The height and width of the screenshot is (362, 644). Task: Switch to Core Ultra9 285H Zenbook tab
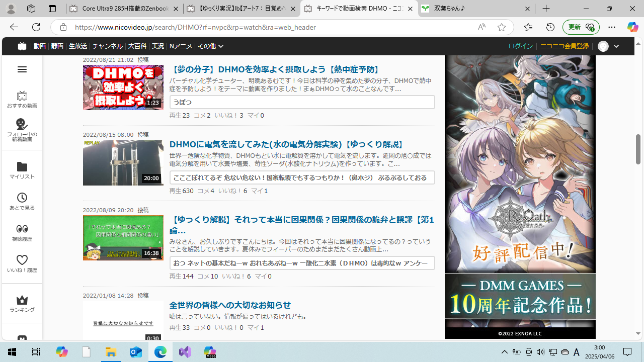point(124,9)
